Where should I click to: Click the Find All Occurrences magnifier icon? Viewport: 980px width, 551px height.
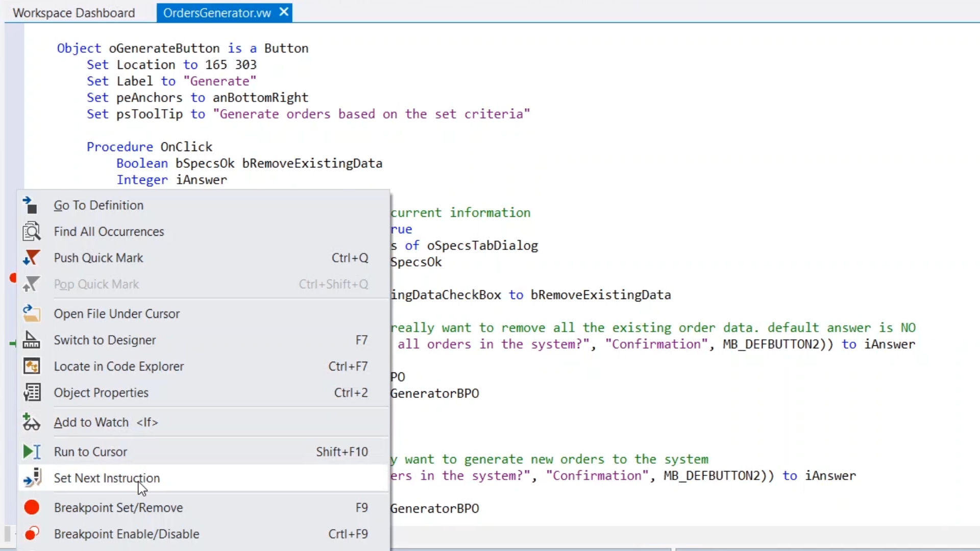[x=31, y=232]
